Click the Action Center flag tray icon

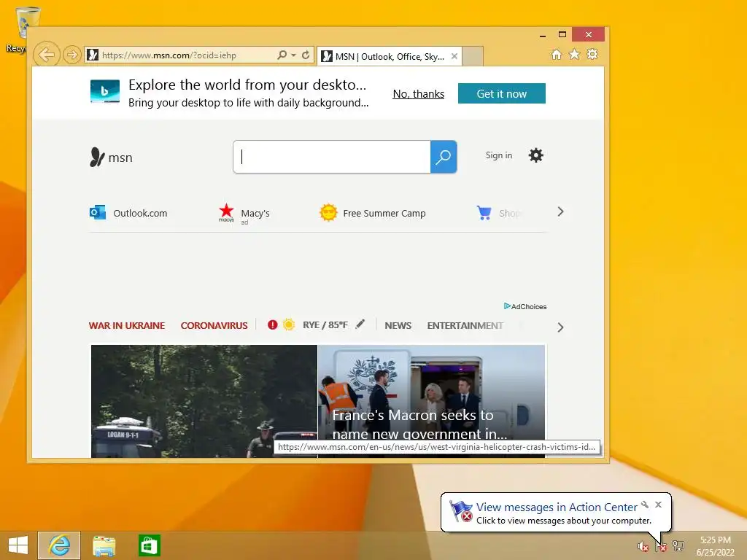(x=661, y=546)
